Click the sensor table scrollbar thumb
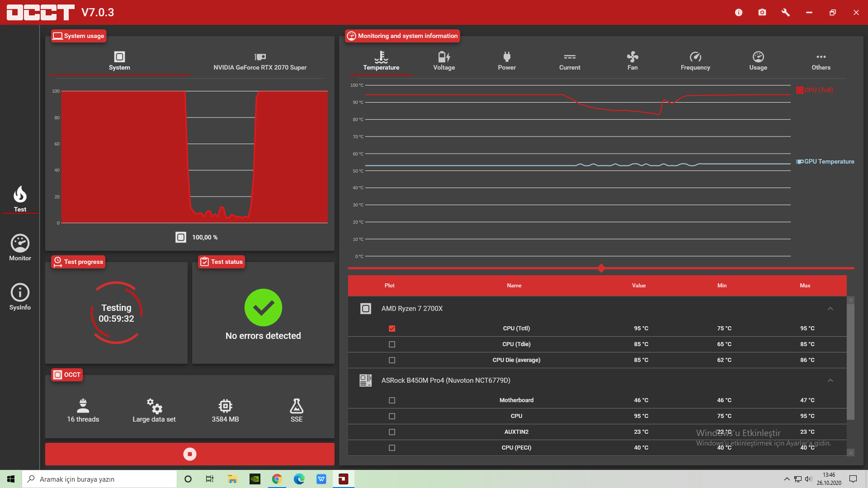Image resolution: width=868 pixels, height=488 pixels. click(850, 362)
